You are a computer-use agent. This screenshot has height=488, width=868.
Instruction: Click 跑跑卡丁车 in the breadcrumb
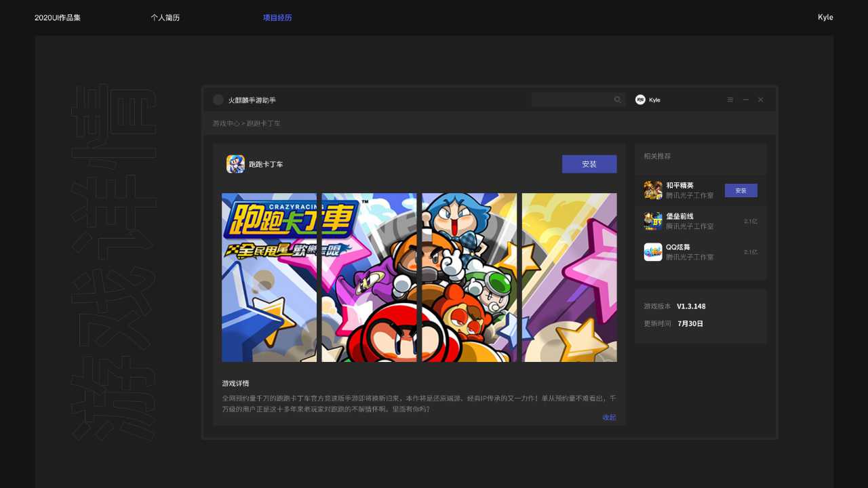pos(264,123)
